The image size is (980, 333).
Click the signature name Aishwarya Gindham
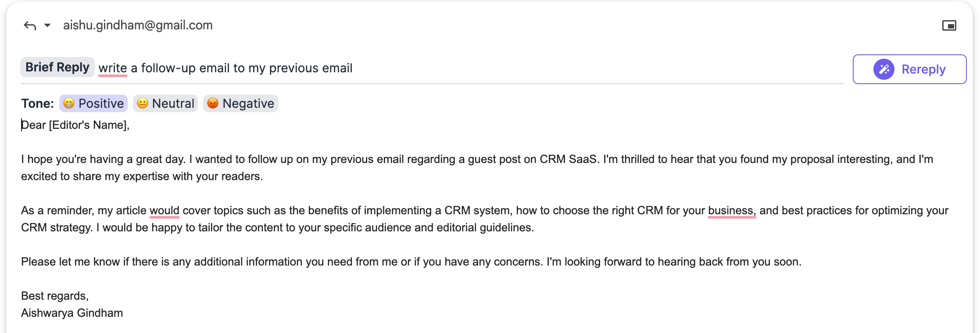pyautogui.click(x=72, y=313)
